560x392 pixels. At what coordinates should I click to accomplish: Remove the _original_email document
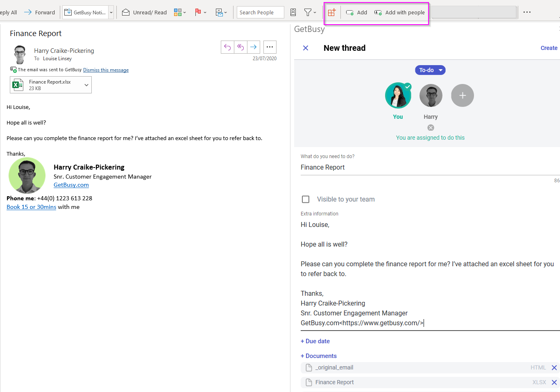click(554, 367)
